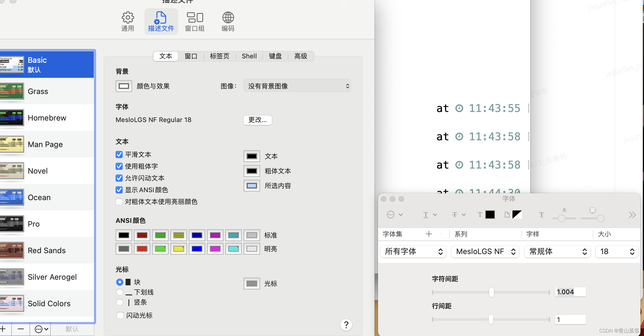Viewport: 644px width, 336px height.
Task: Click the 更改... font button
Action: [x=257, y=120]
